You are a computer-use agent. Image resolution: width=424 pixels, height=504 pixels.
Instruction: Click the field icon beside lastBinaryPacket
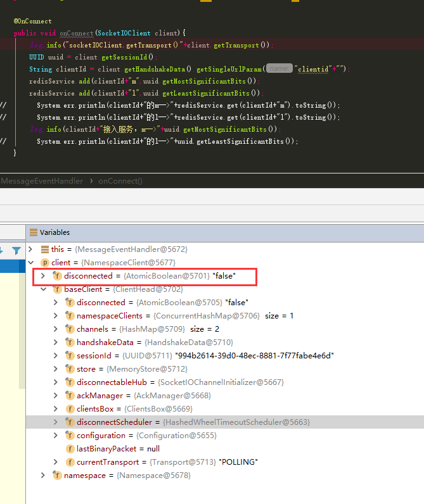[70, 449]
